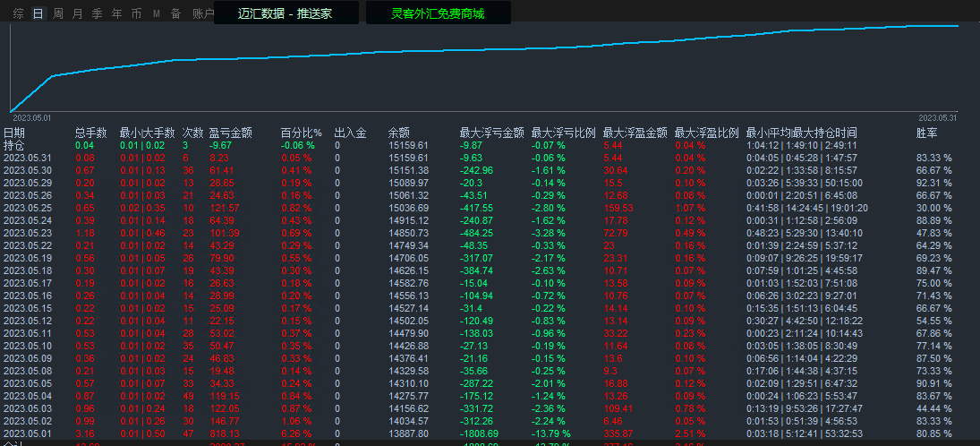Click the 335.87 floating profit value
This screenshot has width=980, height=446.
click(618, 433)
